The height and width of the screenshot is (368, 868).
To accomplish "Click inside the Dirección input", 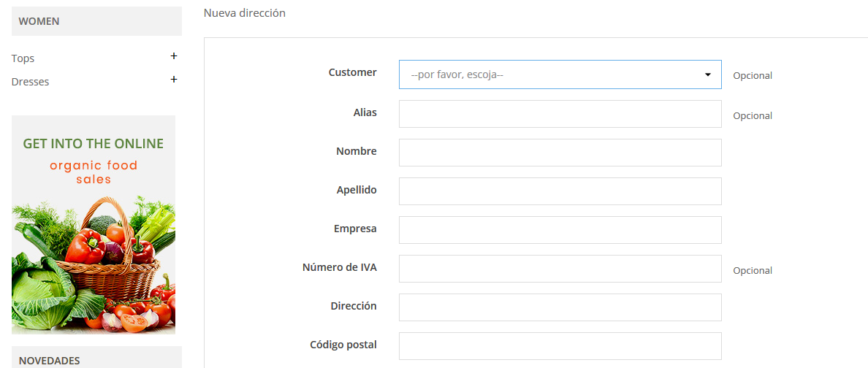I will click(x=560, y=307).
